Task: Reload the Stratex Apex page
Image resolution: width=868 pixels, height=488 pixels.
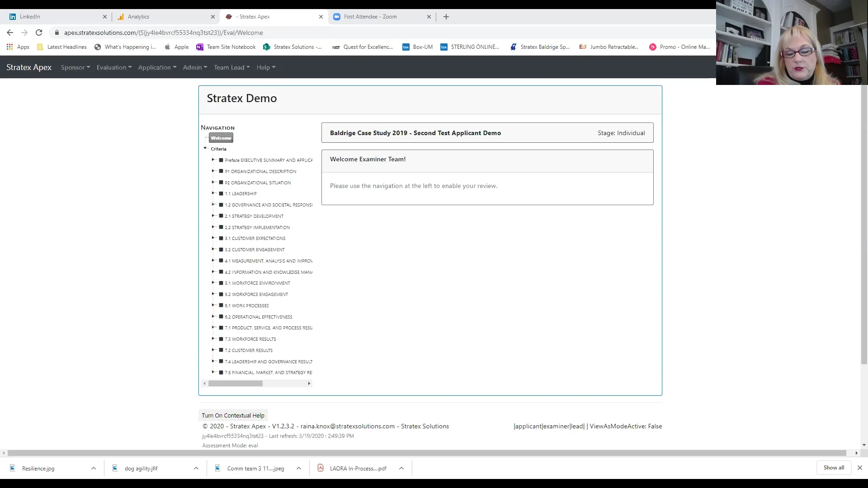Action: (x=39, y=33)
